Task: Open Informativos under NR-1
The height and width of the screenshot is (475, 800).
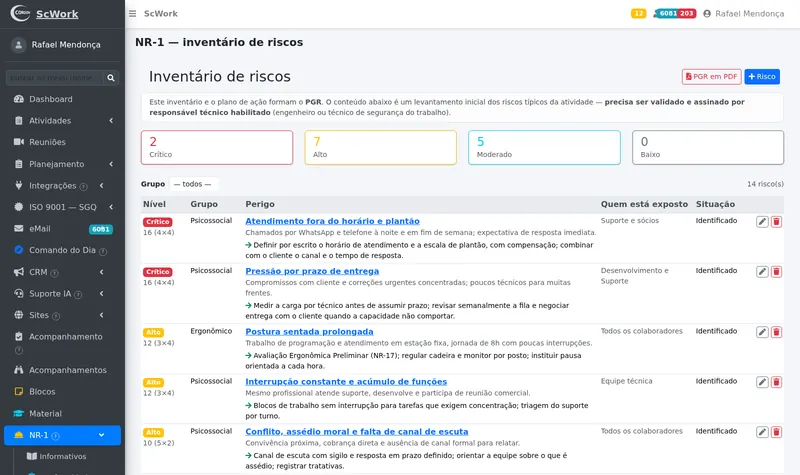Action: coord(62,457)
